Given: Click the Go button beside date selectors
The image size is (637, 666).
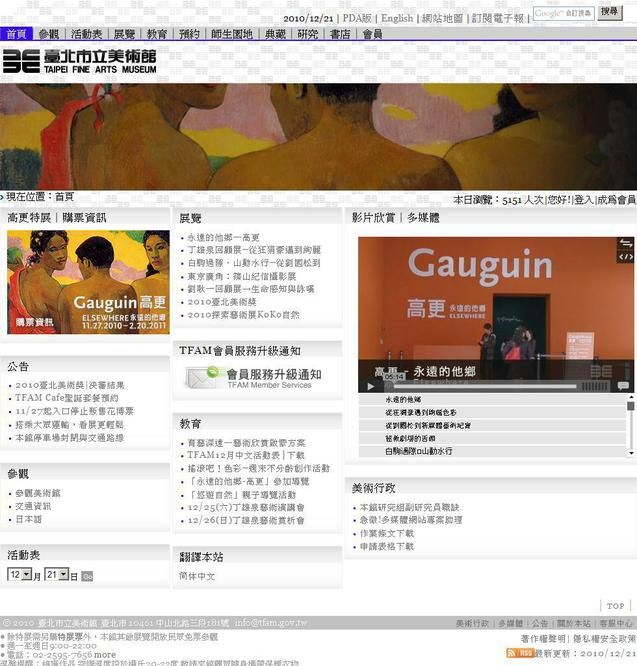Looking at the screenshot, I should coord(87,576).
